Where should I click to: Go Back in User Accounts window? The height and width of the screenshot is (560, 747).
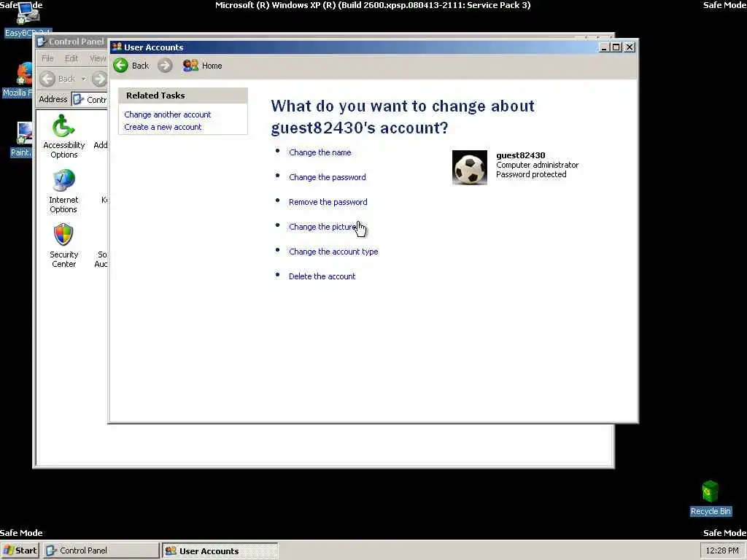click(131, 65)
